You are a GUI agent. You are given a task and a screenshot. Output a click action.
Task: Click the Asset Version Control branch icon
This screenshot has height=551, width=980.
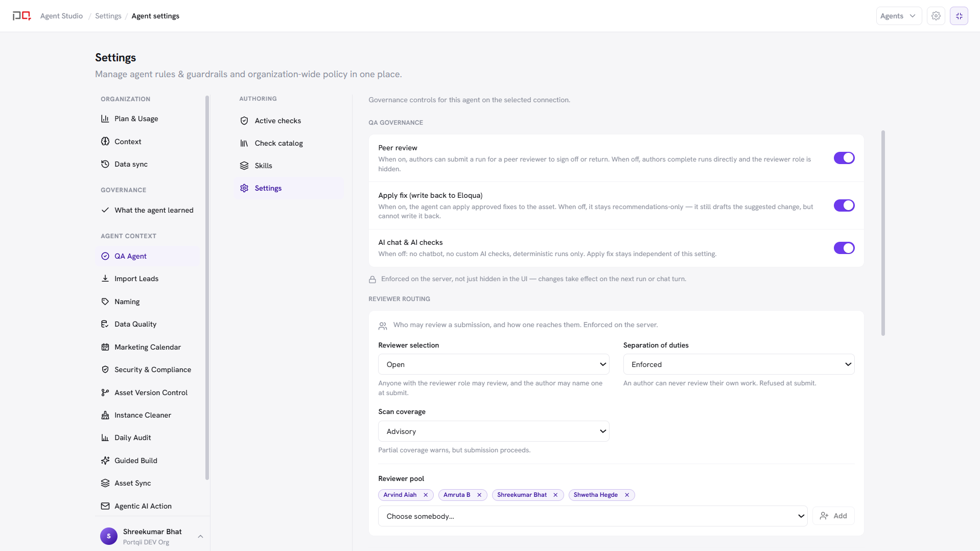pos(105,393)
